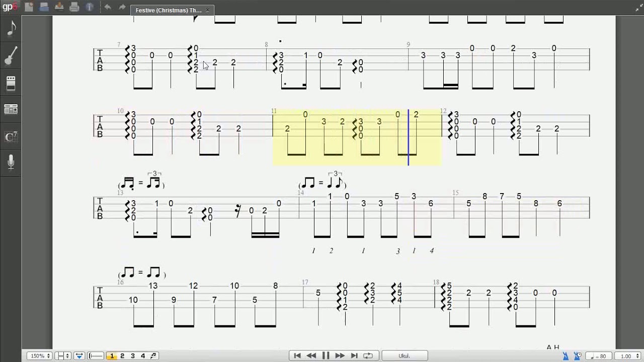Pause playback
This screenshot has width=644, height=362.
click(x=326, y=356)
